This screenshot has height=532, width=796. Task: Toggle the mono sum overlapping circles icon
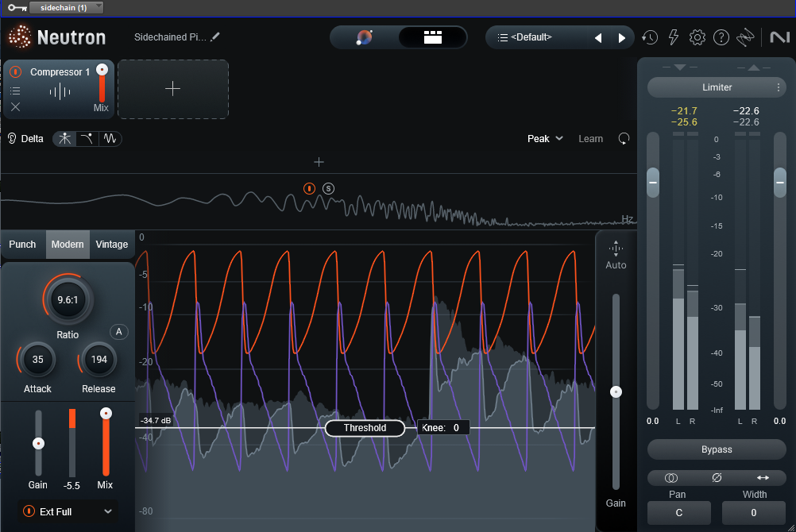click(x=671, y=478)
